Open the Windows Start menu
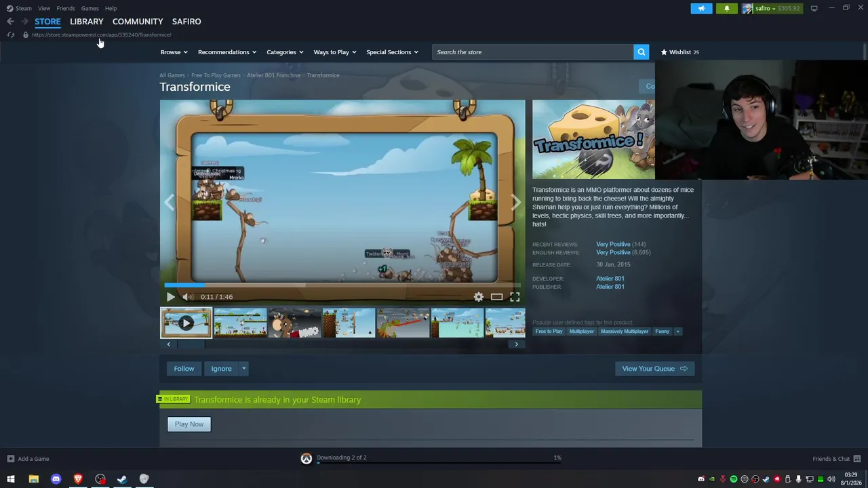 [x=11, y=479]
